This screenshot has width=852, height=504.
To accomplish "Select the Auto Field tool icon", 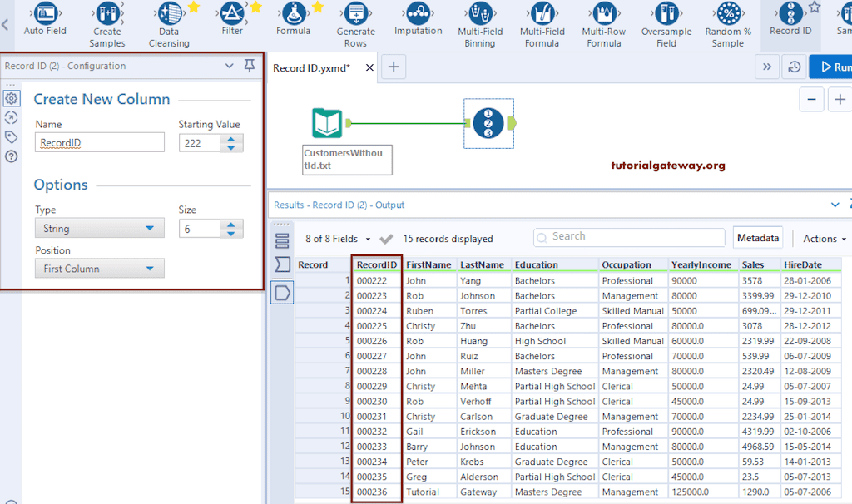I will [x=45, y=14].
